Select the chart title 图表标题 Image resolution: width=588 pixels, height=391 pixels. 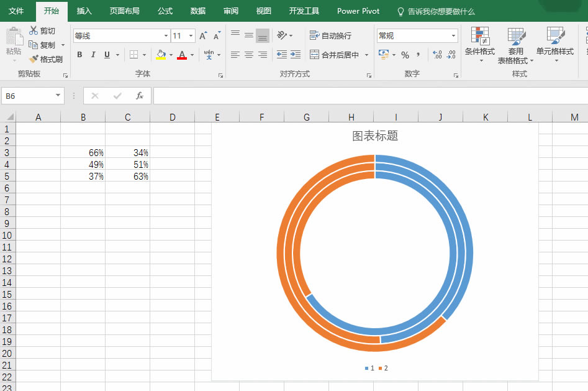[x=375, y=136]
